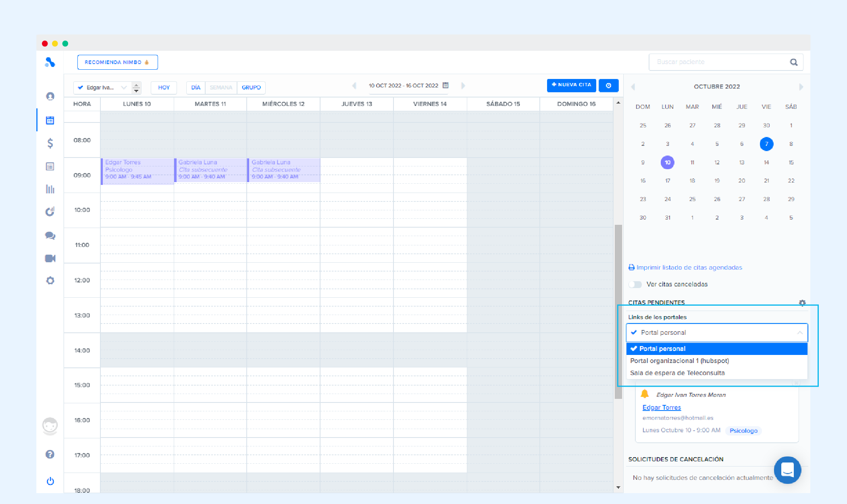
Task: Open the video camera teleconsulta icon
Action: 50,258
